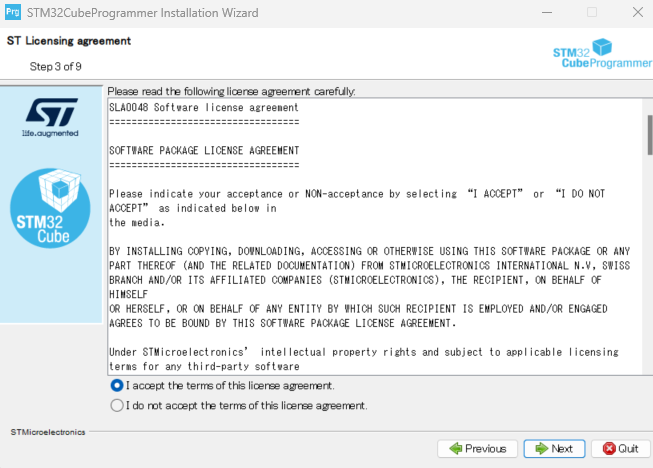653x468 pixels.
Task: Select "I do not accept the terms" radio button
Action: click(x=118, y=406)
